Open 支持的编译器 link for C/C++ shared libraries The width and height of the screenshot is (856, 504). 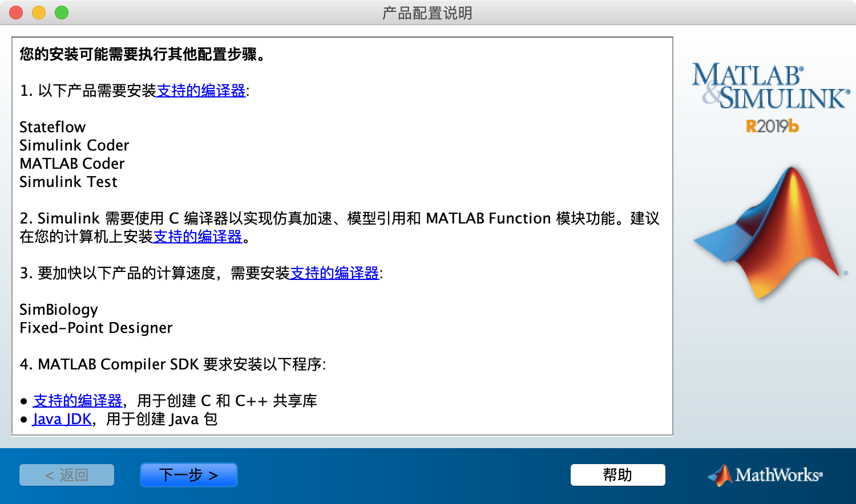tap(78, 401)
